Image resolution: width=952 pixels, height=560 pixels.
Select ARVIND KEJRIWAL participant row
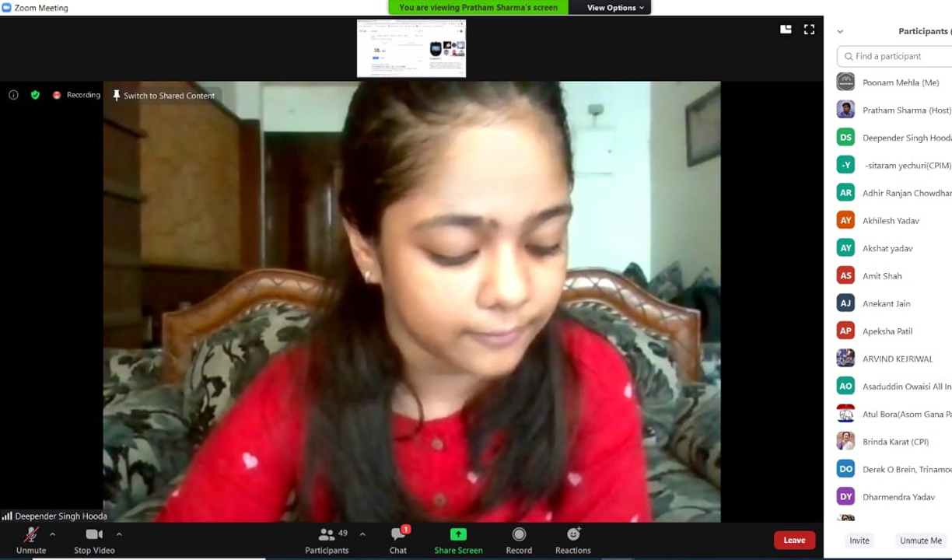click(x=894, y=358)
